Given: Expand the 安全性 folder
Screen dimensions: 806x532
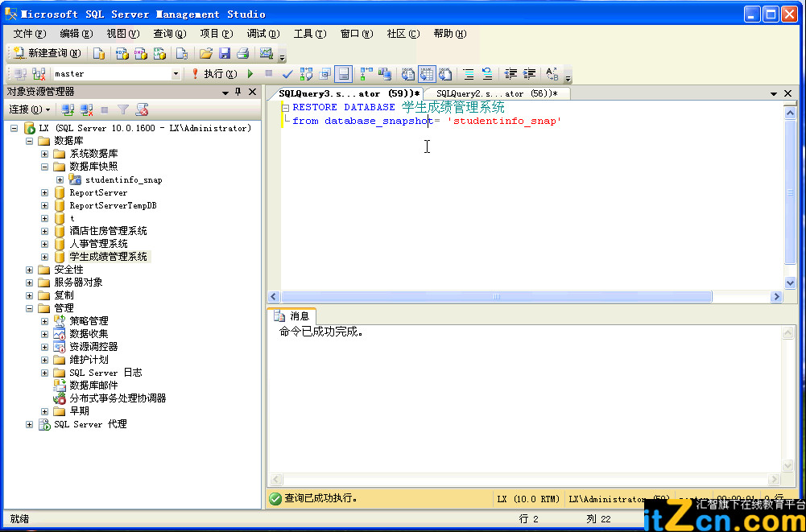Looking at the screenshot, I should pos(29,270).
